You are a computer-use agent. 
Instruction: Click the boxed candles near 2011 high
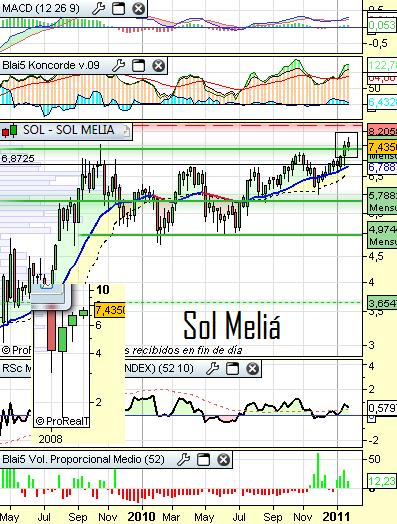pyautogui.click(x=347, y=145)
